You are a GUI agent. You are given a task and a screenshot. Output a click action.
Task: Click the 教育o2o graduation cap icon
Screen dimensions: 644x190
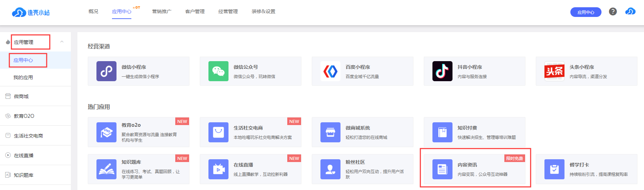click(106, 132)
